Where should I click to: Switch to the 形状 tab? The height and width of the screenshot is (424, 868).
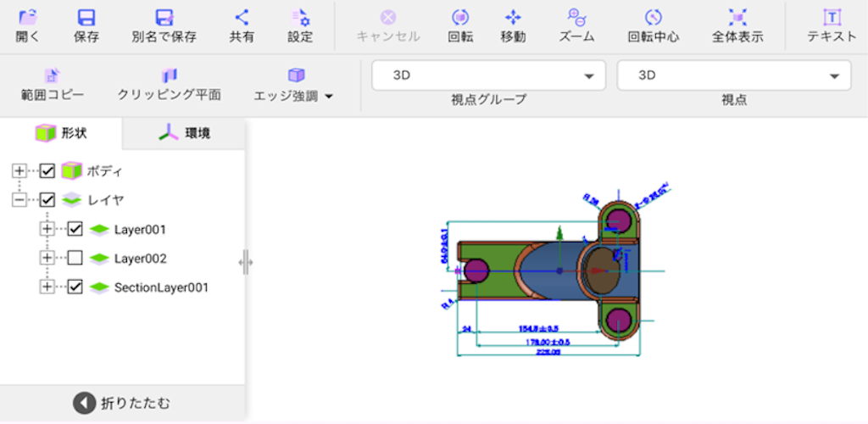click(x=61, y=133)
